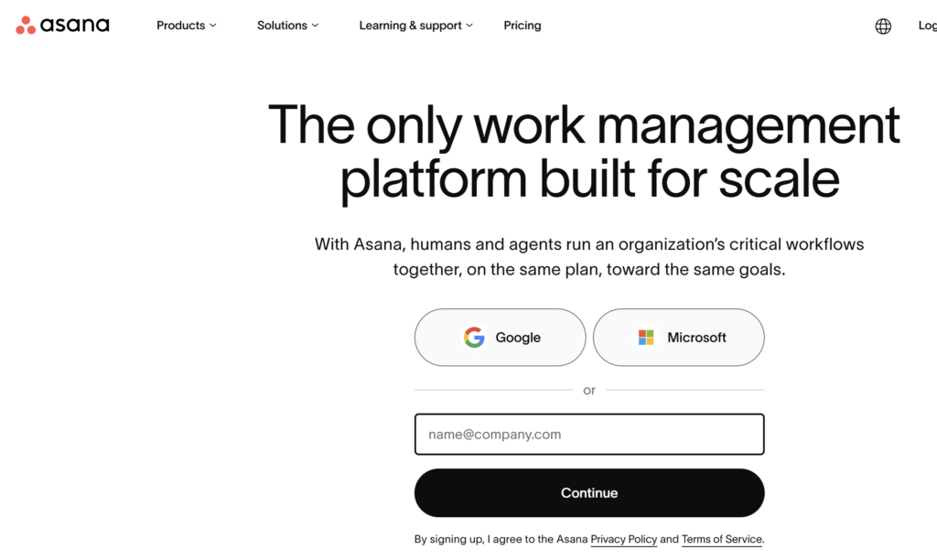Go to the Pricing page
This screenshot has height=560, width=937.
tap(522, 26)
